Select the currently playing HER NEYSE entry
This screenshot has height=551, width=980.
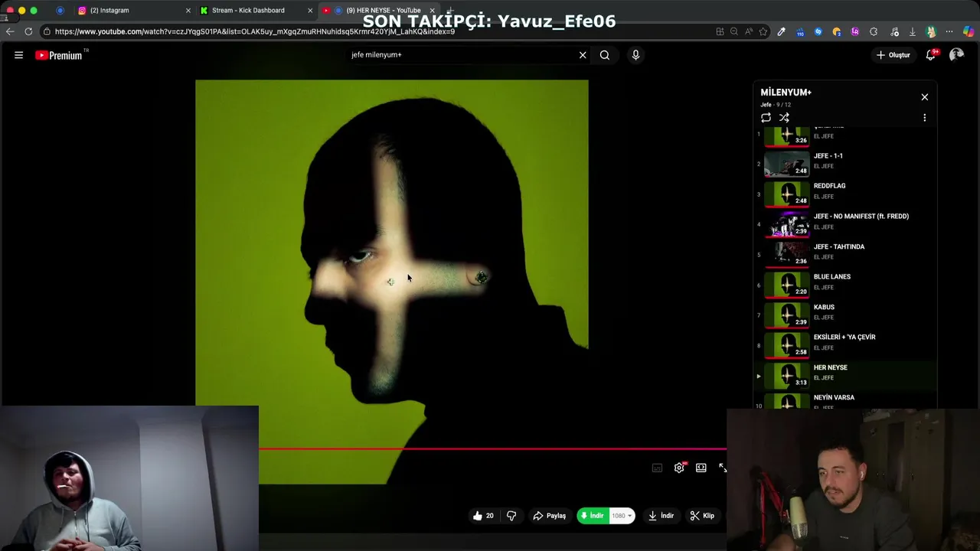coord(845,375)
